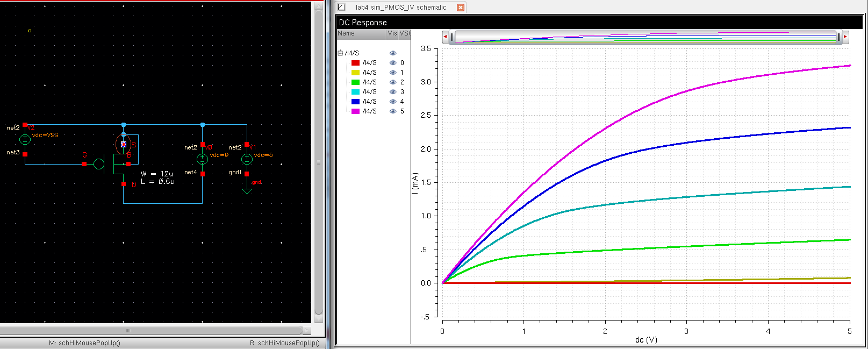
Task: Click the PMOS gate bubble symbol
Action: [x=99, y=164]
